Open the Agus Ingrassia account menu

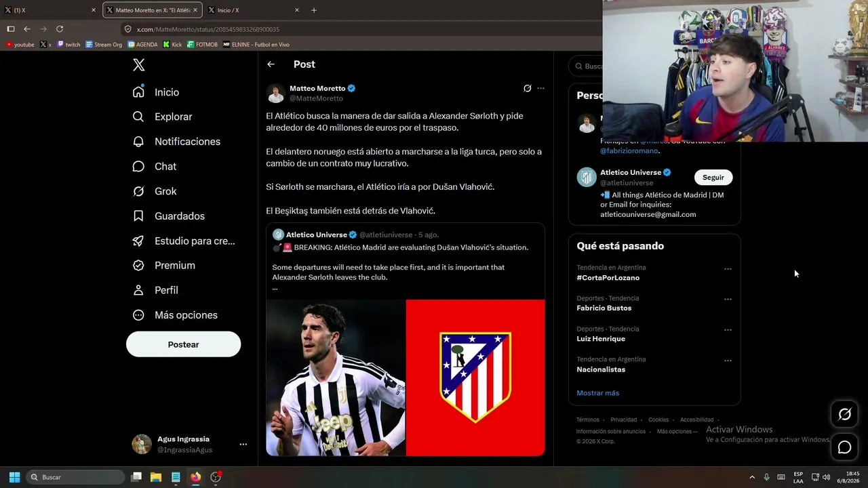click(x=189, y=444)
